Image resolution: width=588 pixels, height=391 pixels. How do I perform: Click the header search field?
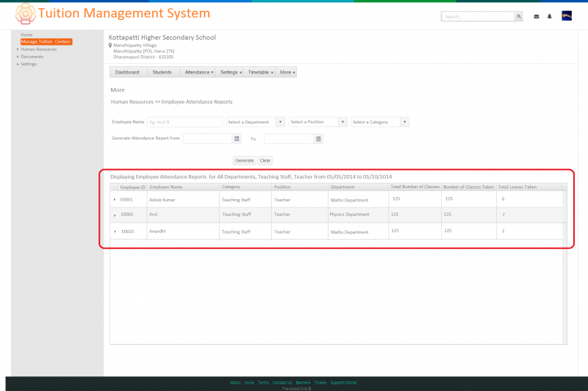pos(478,16)
